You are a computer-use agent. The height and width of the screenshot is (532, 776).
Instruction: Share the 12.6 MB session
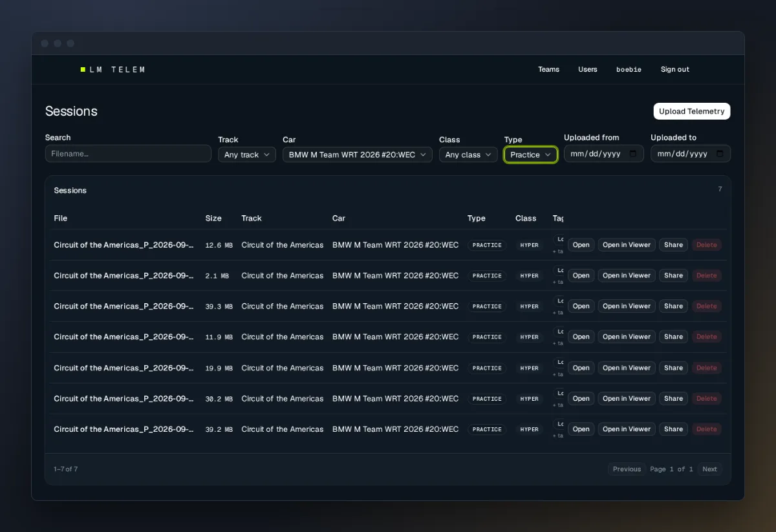(673, 245)
